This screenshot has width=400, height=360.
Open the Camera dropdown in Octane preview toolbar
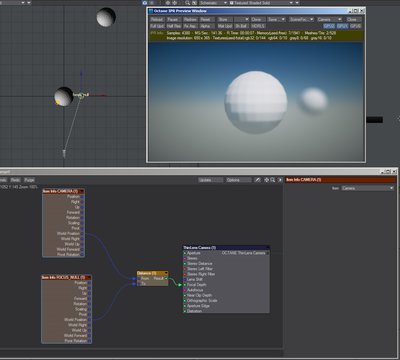[329, 19]
